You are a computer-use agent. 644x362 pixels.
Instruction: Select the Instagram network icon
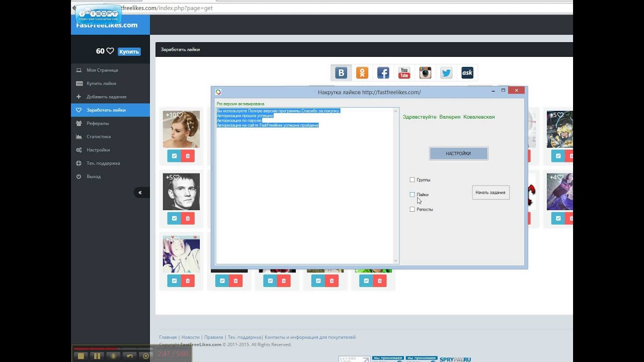pyautogui.click(x=425, y=73)
